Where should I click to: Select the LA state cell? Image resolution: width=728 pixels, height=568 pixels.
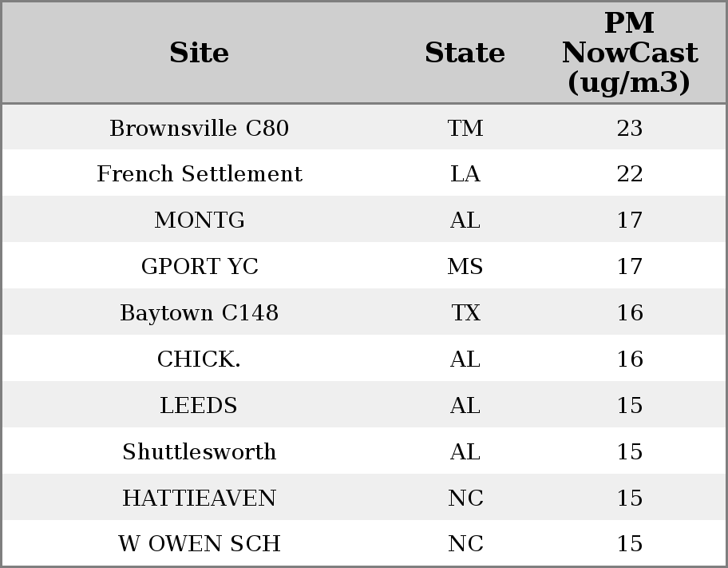tap(465, 174)
